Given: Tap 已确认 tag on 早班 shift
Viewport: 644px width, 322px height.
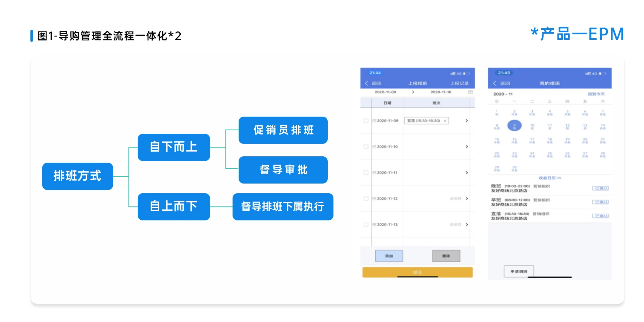Looking at the screenshot, I should (601, 202).
